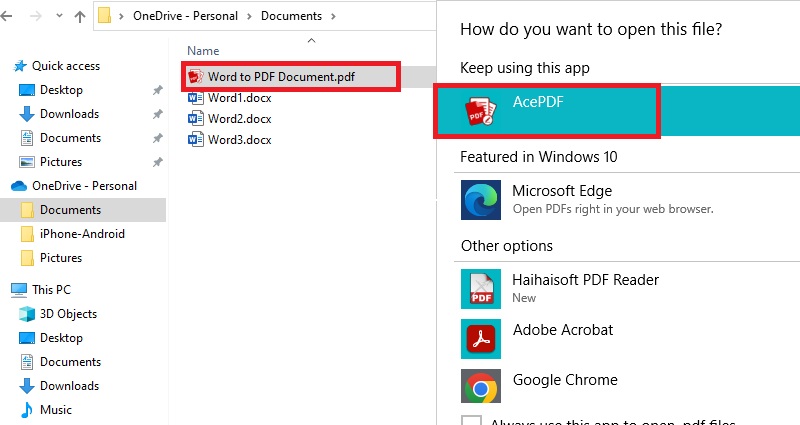Image resolution: width=800 pixels, height=425 pixels.
Task: Choose AcePDF to keep using this app
Action: [618, 111]
